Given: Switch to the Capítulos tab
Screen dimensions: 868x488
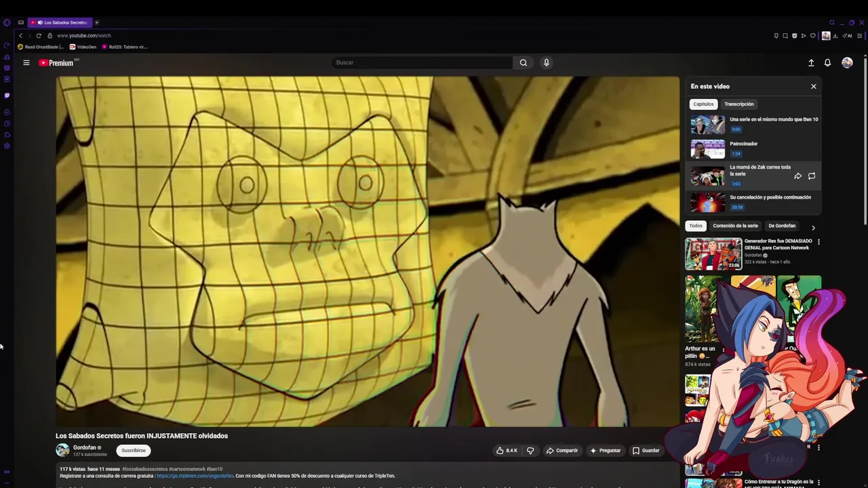Looking at the screenshot, I should click(703, 104).
